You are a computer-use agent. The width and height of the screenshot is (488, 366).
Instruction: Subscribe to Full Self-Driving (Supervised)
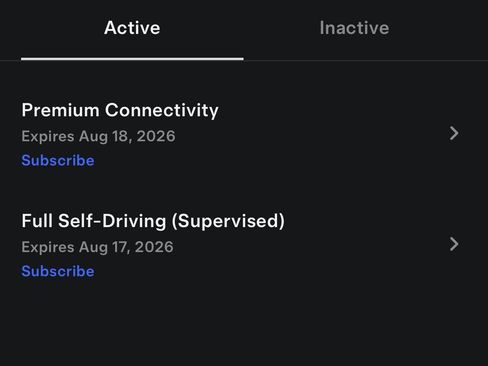tap(58, 271)
